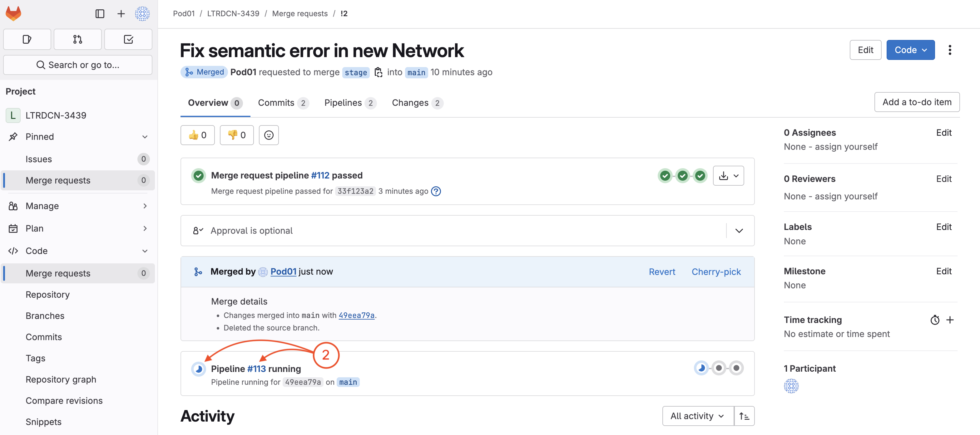Switch to the Pipelines tab
The image size is (980, 435).
tap(350, 103)
